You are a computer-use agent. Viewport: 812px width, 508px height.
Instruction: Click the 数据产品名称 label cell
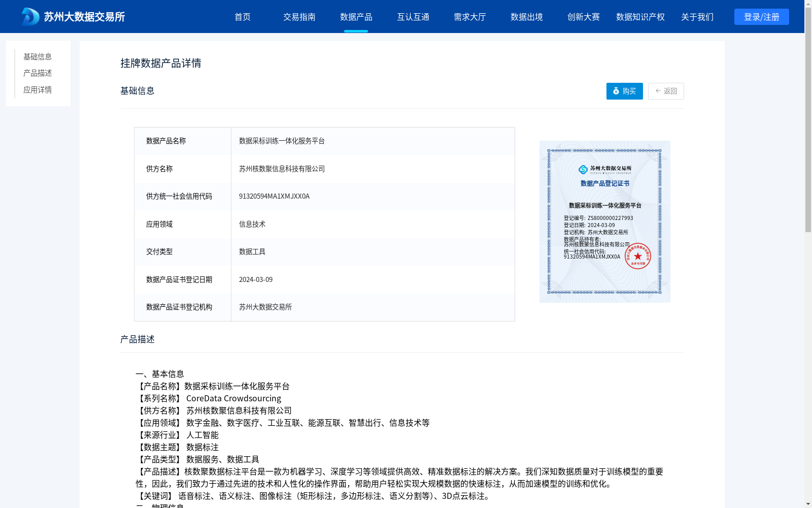pos(183,141)
